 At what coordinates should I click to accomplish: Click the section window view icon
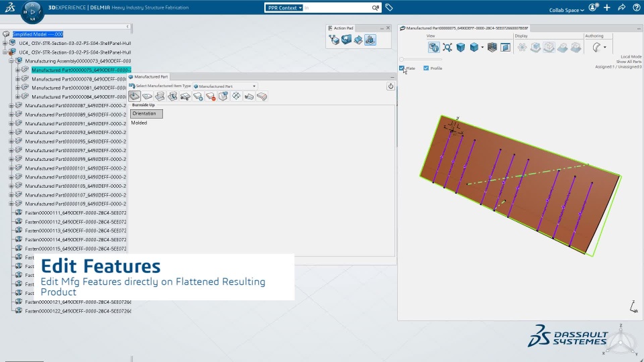[506, 47]
